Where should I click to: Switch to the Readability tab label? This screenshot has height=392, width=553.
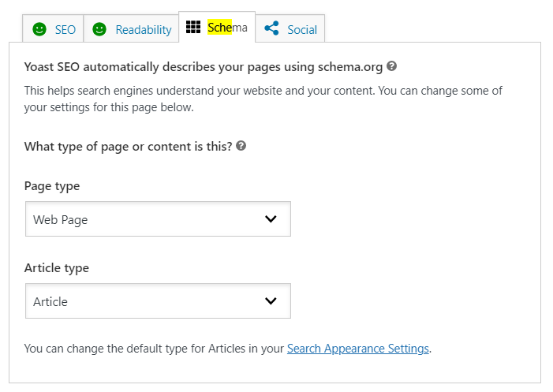(144, 30)
